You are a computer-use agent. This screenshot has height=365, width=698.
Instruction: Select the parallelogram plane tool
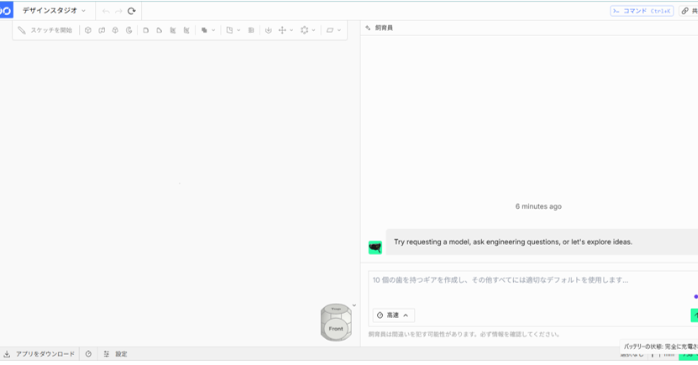coord(330,30)
